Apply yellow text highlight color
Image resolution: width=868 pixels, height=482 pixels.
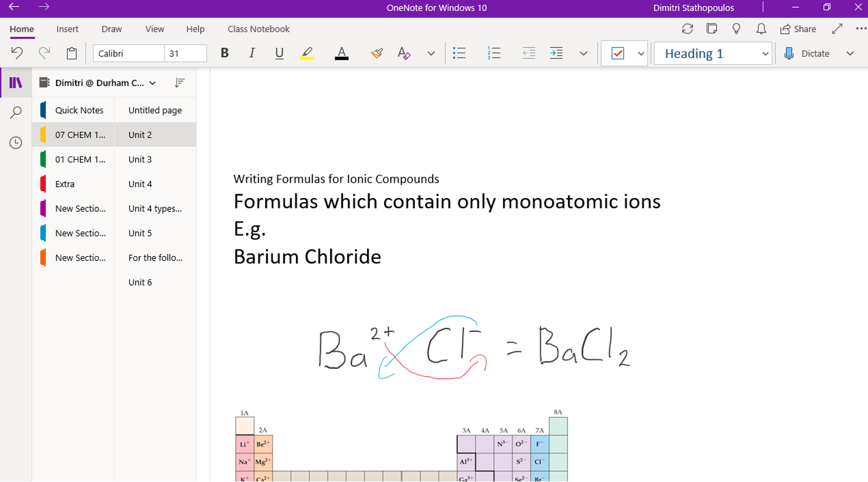coord(307,53)
